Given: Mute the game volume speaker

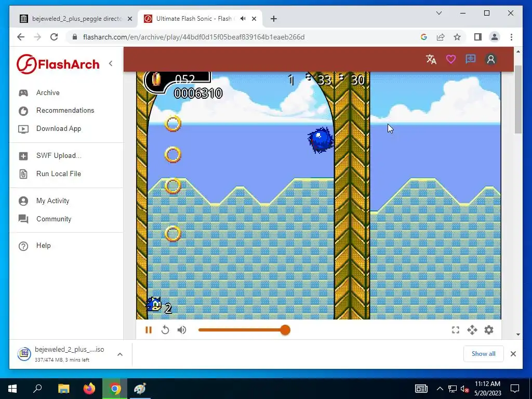Looking at the screenshot, I should click(x=182, y=330).
